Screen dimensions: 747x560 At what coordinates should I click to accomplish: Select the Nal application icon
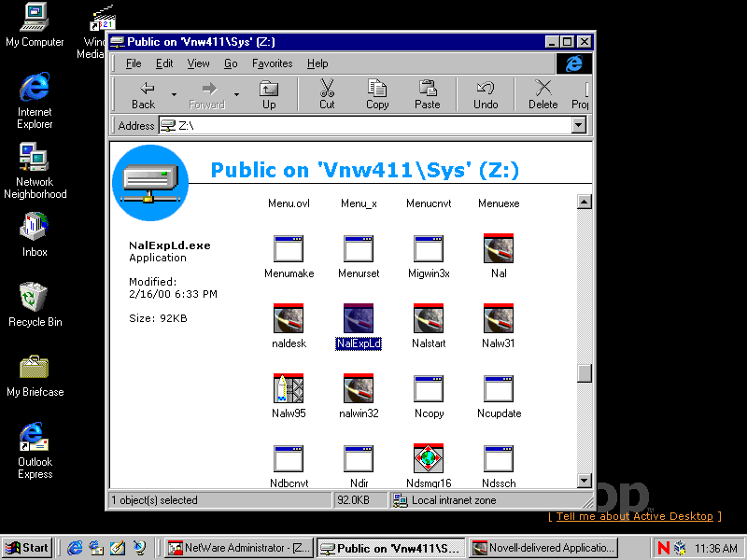[499, 248]
